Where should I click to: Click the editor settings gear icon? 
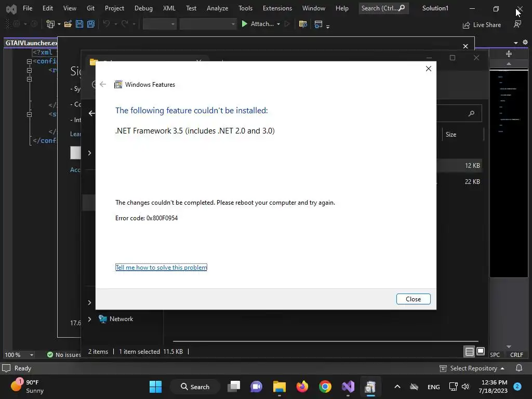[525, 43]
